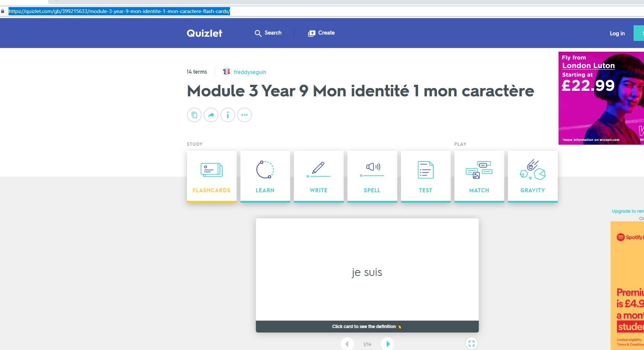Screen dimensions: 644x350
Task: Go to previous flashcard arrow
Action: click(x=347, y=344)
